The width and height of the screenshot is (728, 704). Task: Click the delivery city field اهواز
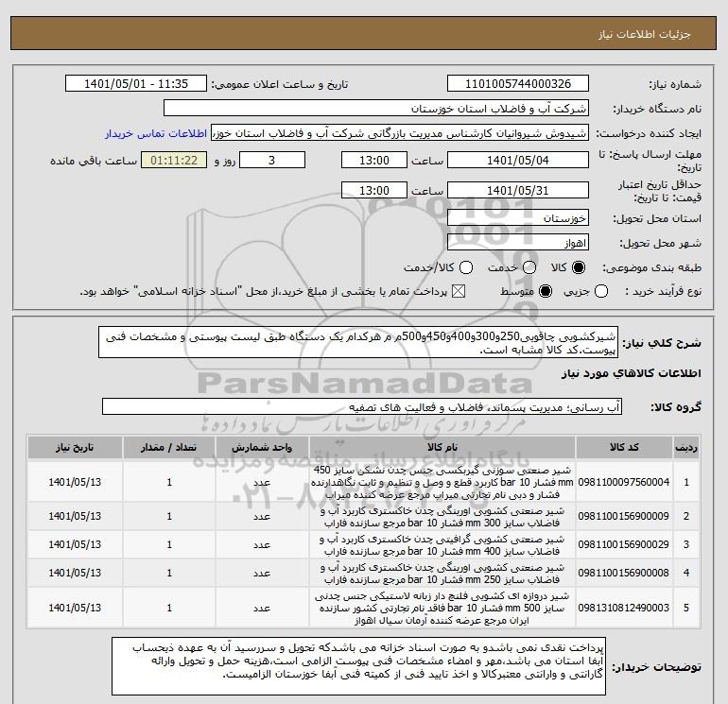coord(518,243)
